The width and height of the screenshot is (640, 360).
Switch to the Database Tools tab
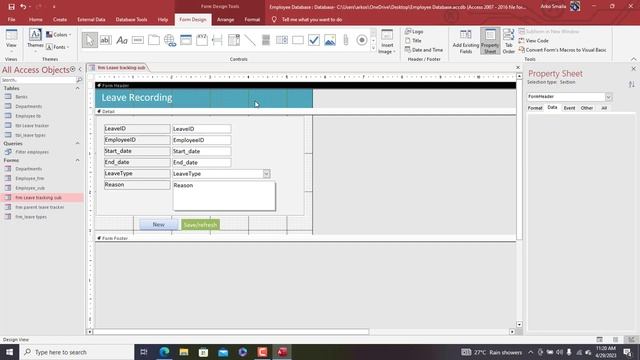tap(131, 19)
